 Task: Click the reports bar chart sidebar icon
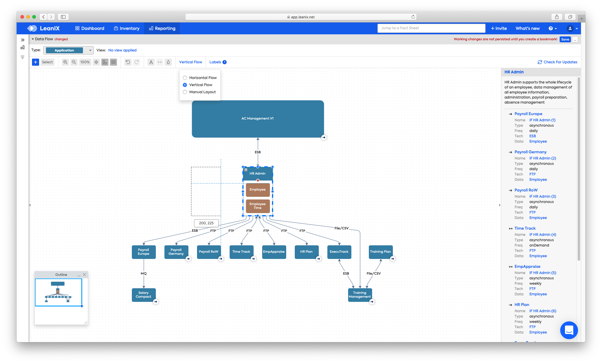click(x=23, y=47)
